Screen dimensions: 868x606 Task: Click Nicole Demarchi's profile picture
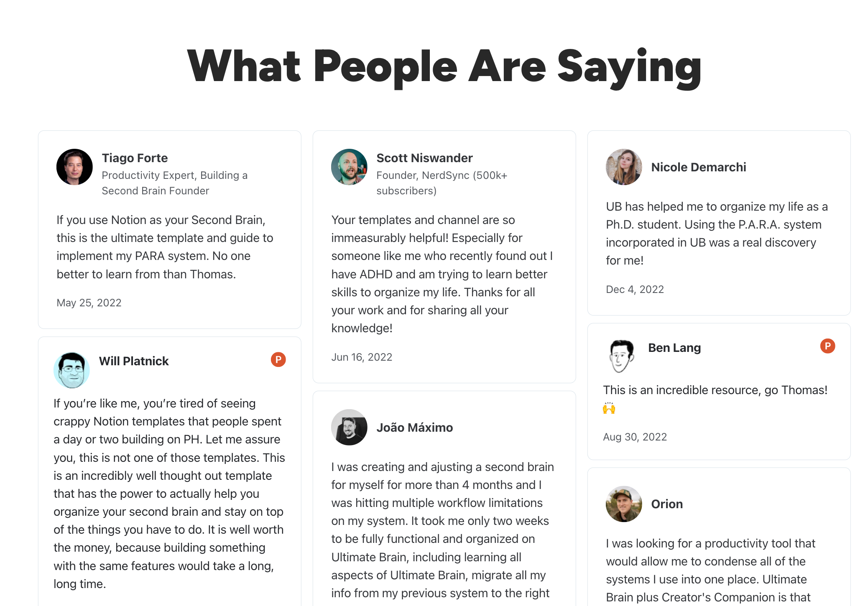[624, 167]
